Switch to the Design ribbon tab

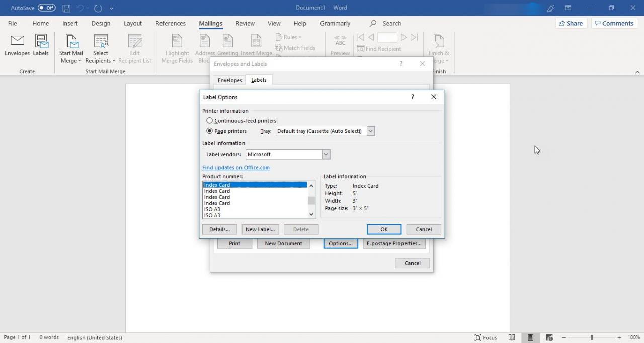[x=101, y=23]
